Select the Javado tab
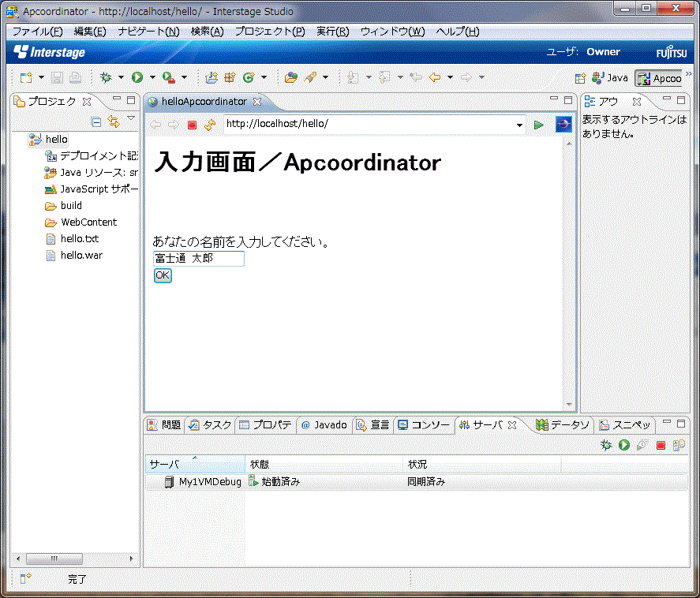Viewport: 700px width, 598px height. (324, 425)
